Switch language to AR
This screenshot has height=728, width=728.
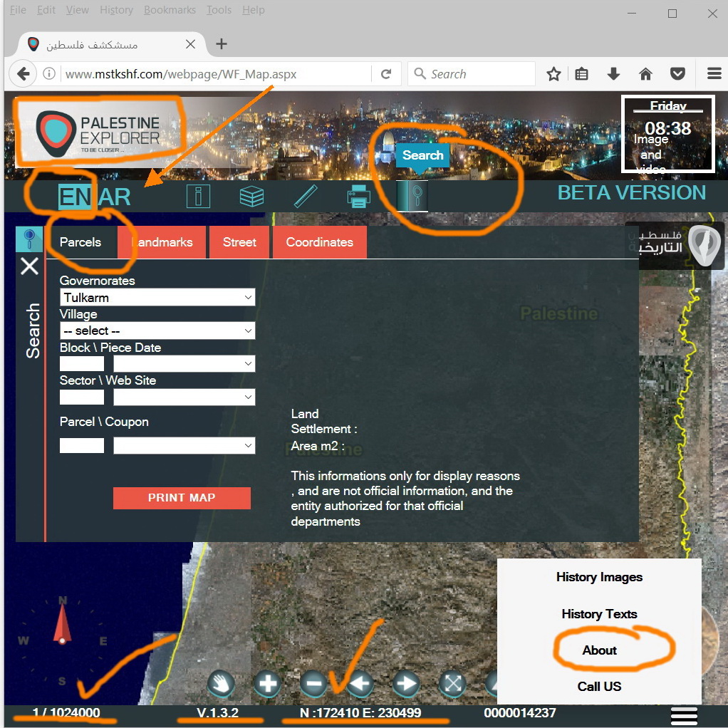pyautogui.click(x=114, y=197)
